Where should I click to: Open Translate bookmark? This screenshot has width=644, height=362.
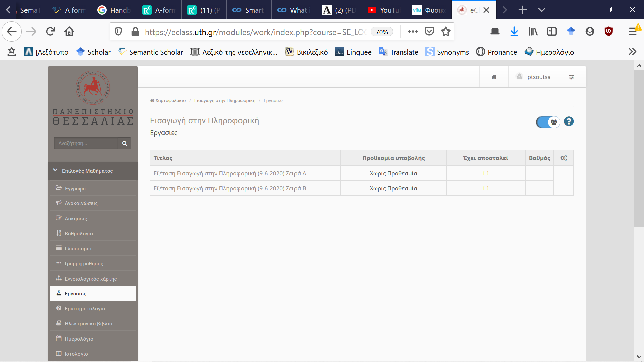pyautogui.click(x=398, y=52)
